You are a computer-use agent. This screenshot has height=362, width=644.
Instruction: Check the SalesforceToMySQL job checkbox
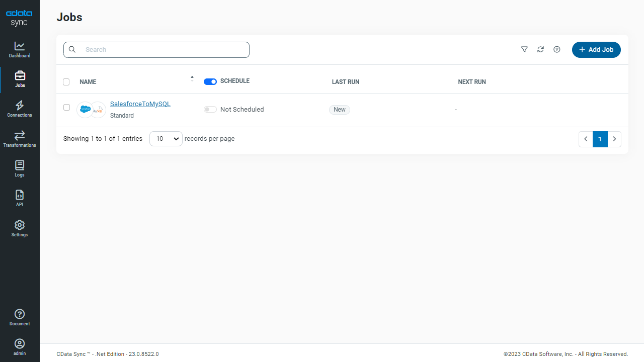66,108
